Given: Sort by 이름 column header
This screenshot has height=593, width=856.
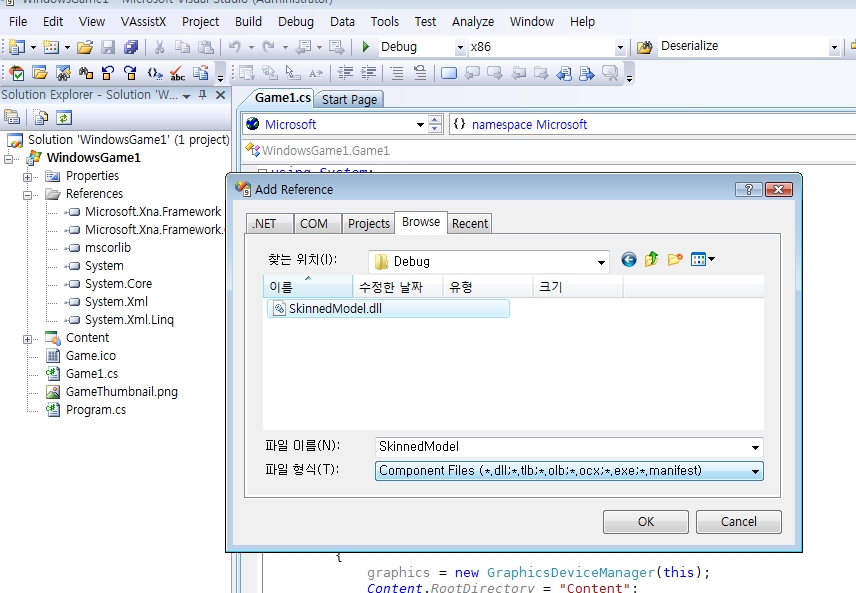Looking at the screenshot, I should [x=308, y=286].
